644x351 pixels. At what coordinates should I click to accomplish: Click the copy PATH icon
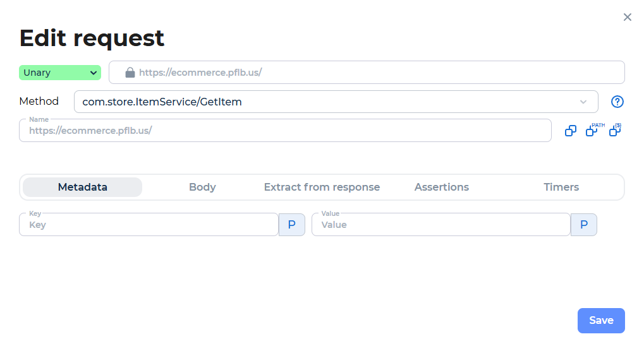[595, 129]
